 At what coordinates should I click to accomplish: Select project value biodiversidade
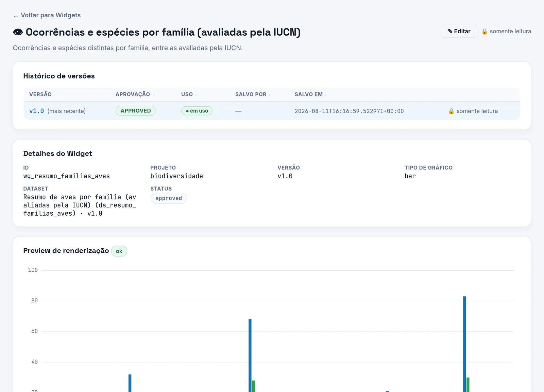pos(177,176)
